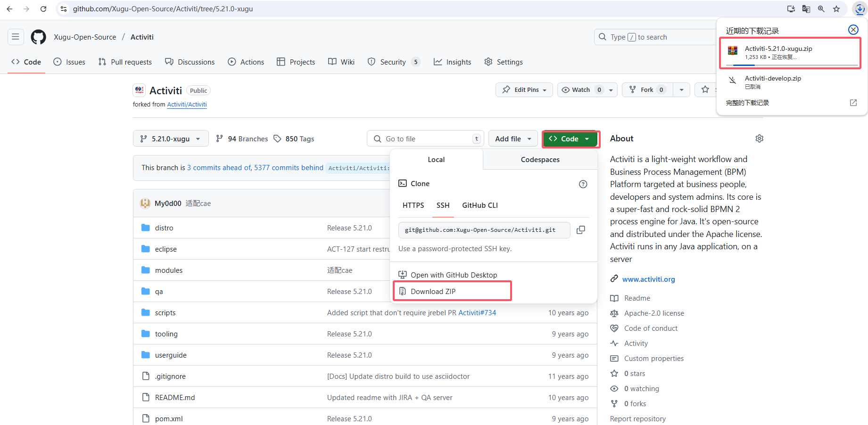Viewport: 868px width, 425px height.
Task: Open the www.activiti.org link
Action: point(648,279)
